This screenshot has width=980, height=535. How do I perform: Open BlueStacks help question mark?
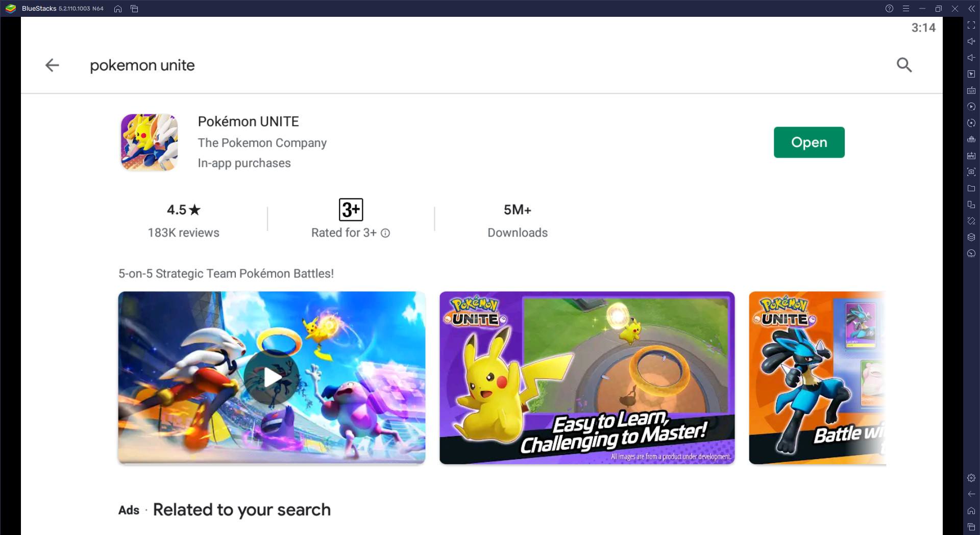coord(889,9)
